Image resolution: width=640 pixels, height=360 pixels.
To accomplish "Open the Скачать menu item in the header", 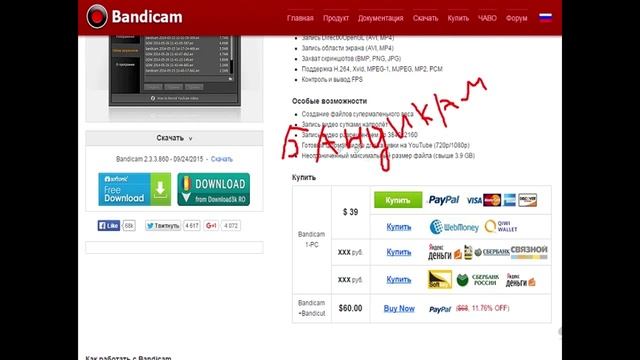I will pos(425,18).
